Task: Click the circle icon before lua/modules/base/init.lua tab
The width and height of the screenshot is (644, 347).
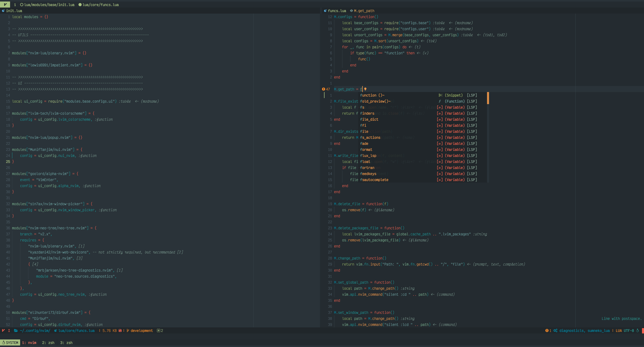Action: 22,5
